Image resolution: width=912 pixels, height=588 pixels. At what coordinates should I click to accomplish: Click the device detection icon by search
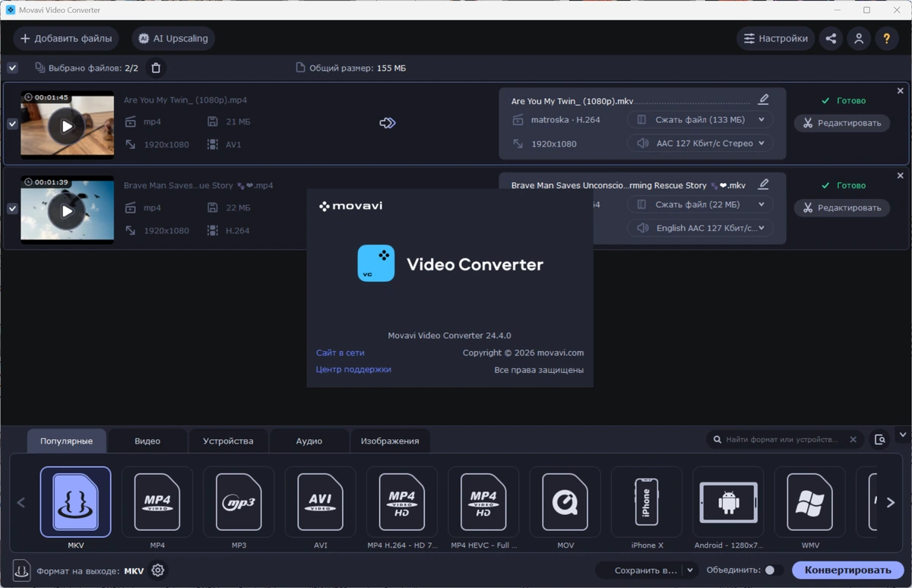click(x=880, y=439)
